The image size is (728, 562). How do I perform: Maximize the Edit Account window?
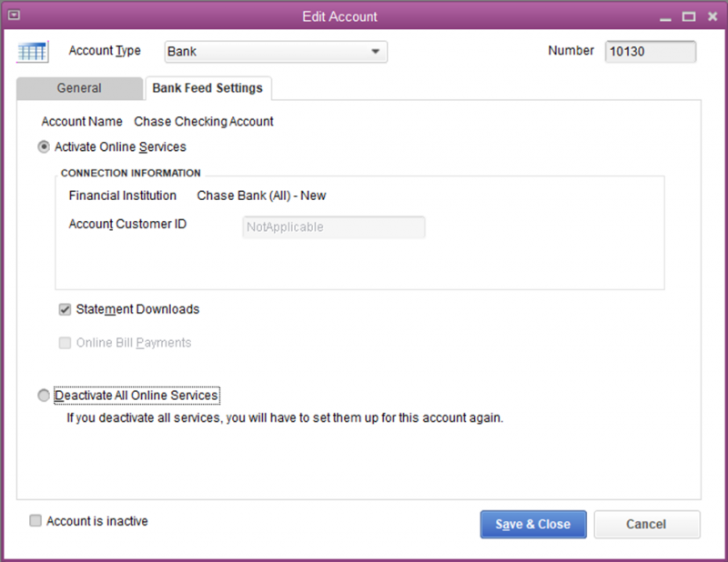click(x=689, y=15)
